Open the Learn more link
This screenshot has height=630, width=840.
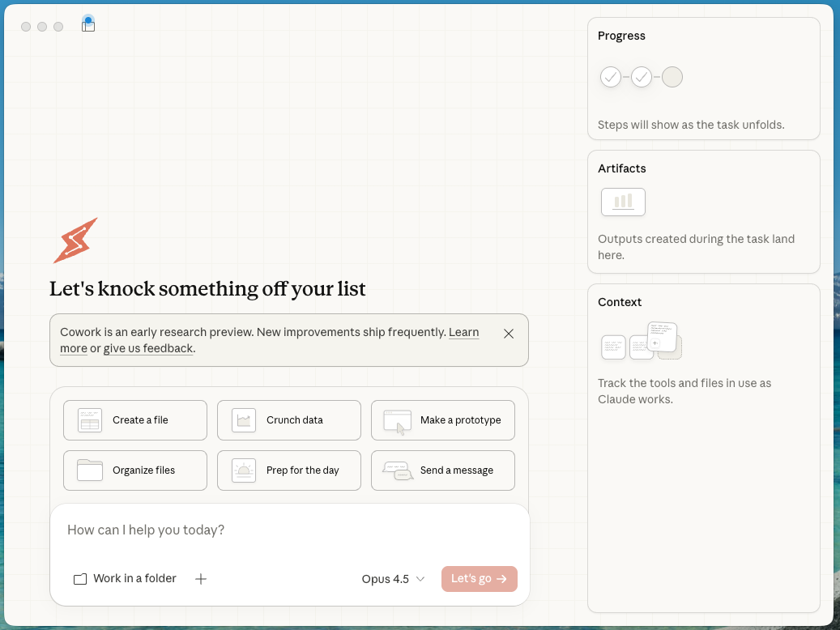click(x=464, y=332)
